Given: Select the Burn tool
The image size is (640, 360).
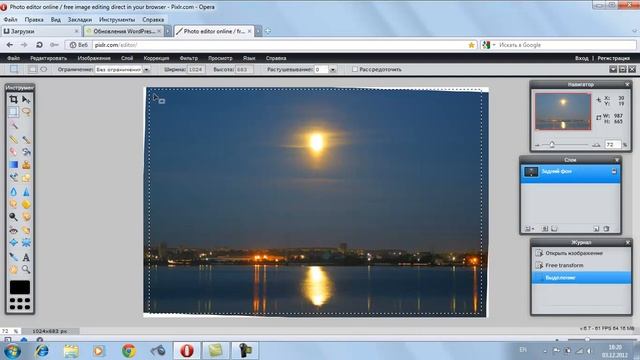Looking at the screenshot, I should click(x=26, y=217).
